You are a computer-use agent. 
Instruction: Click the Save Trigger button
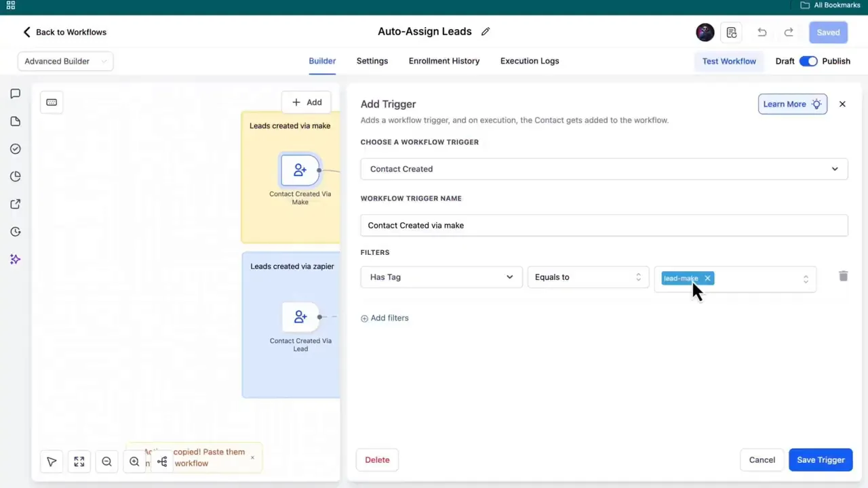point(821,460)
